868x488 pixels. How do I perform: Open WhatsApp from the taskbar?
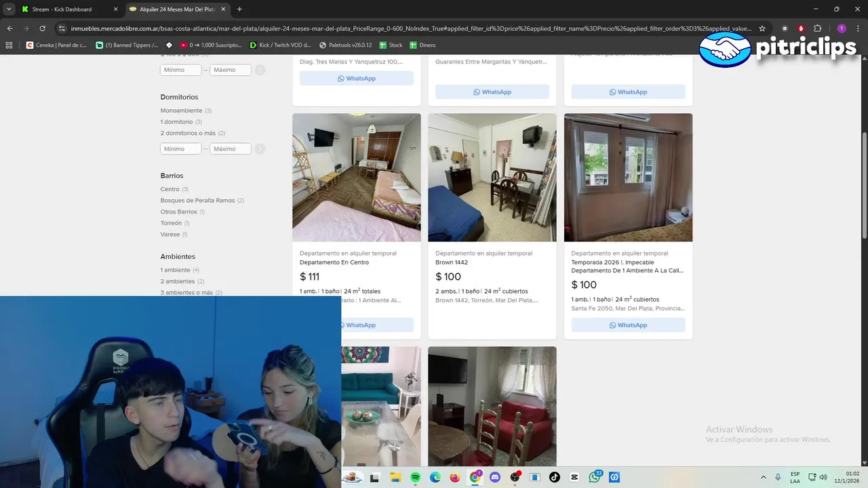point(595,477)
